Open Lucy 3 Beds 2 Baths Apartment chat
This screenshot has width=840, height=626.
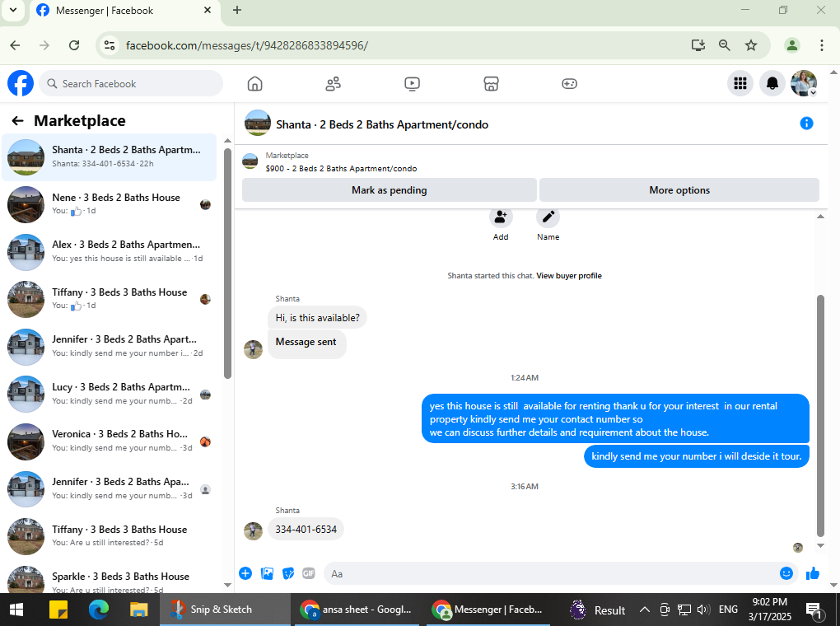(110, 394)
